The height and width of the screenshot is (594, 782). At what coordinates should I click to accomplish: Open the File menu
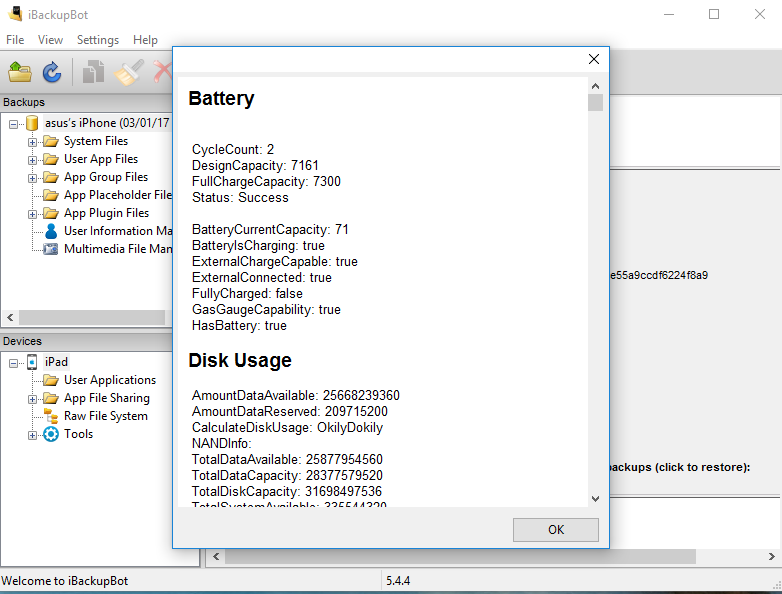(15, 40)
